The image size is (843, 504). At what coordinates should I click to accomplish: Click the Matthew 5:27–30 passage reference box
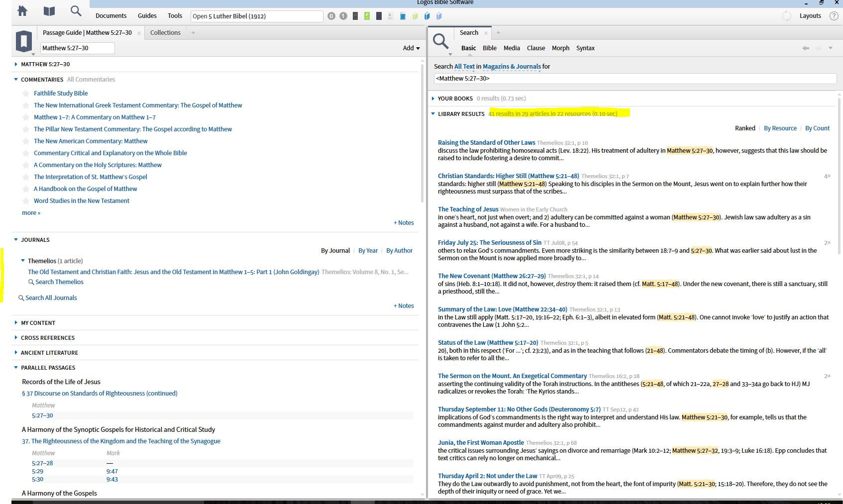(77, 48)
